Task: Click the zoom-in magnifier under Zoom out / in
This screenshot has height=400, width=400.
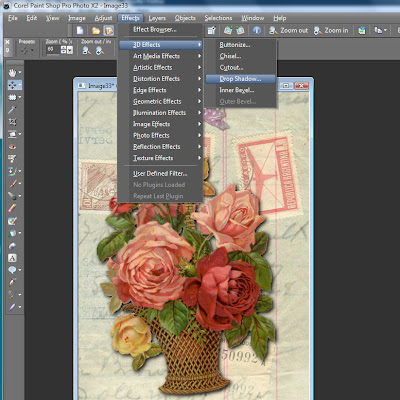Action: (99, 51)
